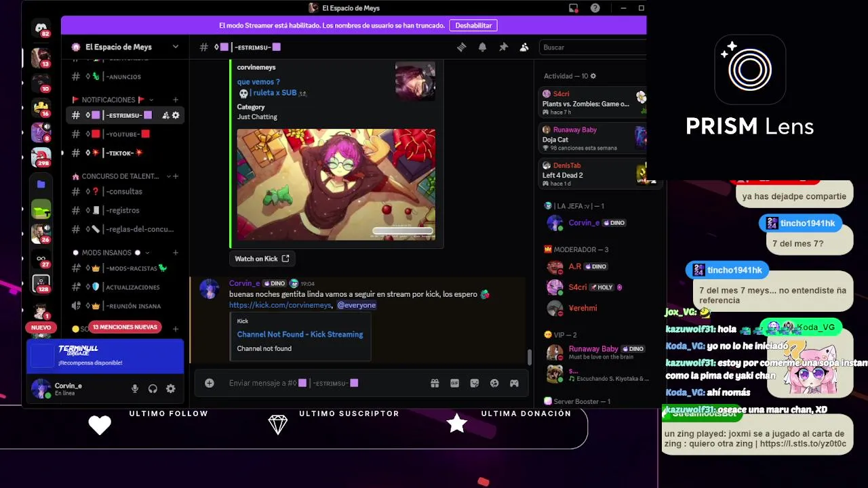Click the Watch on Kick button

click(x=262, y=258)
